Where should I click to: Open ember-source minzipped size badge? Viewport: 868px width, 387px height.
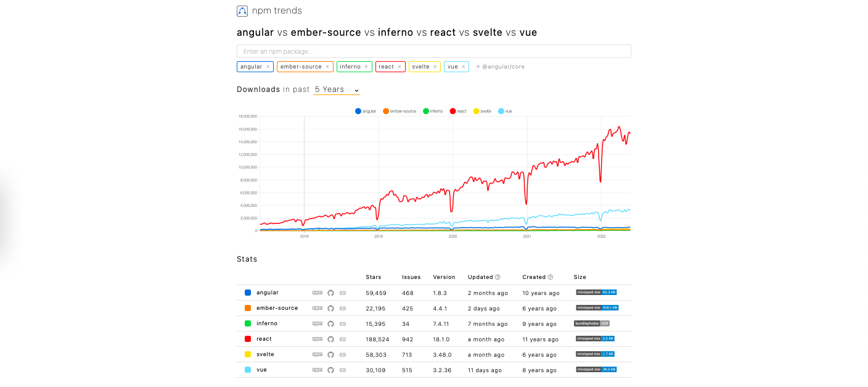(597, 307)
